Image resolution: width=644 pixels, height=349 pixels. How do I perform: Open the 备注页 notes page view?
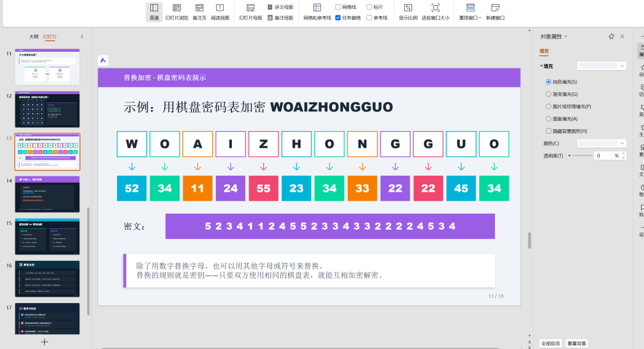[x=199, y=12]
